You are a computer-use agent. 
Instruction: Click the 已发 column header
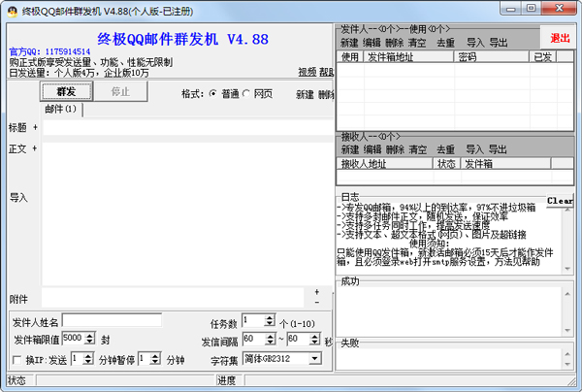tap(542, 57)
